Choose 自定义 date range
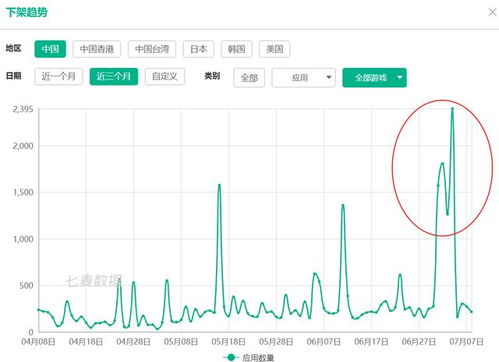Image resolution: width=499 pixels, height=362 pixels. click(165, 77)
